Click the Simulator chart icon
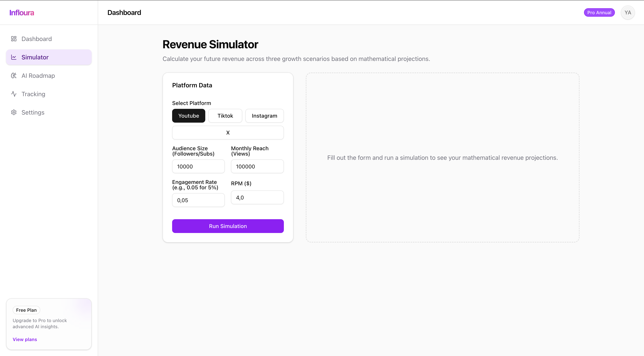The height and width of the screenshot is (356, 644). (x=14, y=57)
